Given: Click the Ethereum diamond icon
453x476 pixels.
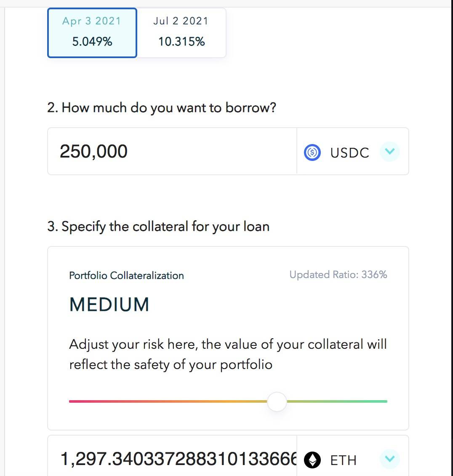Looking at the screenshot, I should click(x=312, y=460).
